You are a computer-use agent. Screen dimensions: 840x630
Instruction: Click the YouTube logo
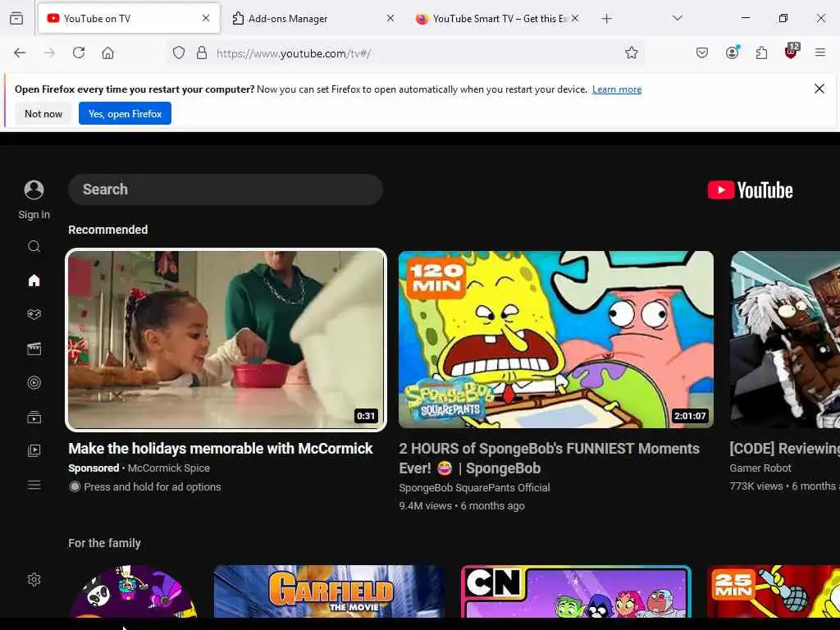pos(750,190)
